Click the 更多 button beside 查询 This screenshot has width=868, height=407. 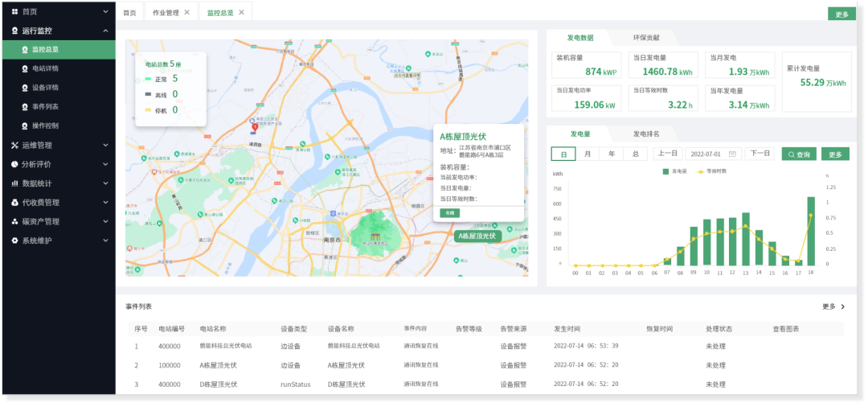[x=835, y=154]
